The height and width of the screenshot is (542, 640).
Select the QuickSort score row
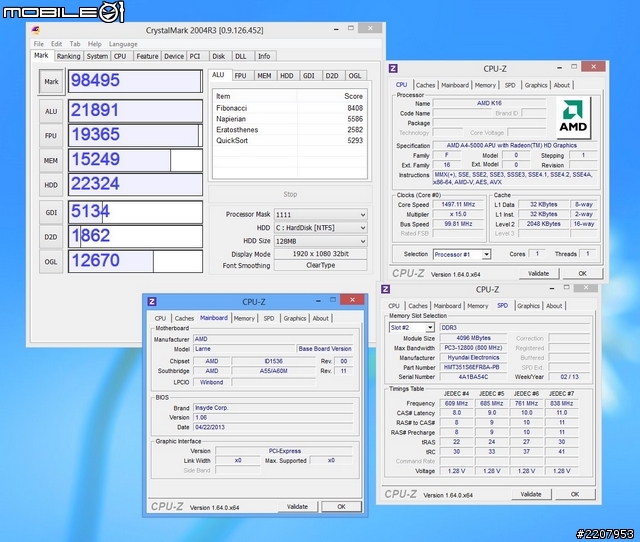tap(289, 140)
